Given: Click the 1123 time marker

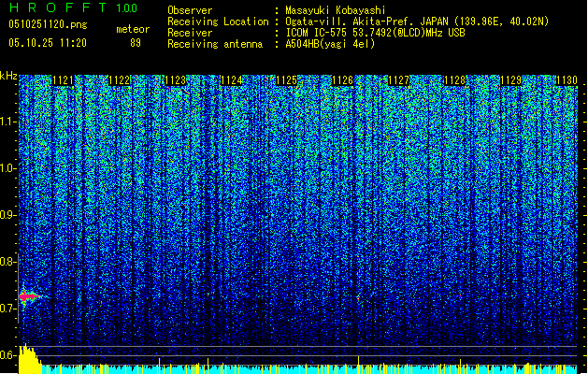Looking at the screenshot, I should coord(175,80).
